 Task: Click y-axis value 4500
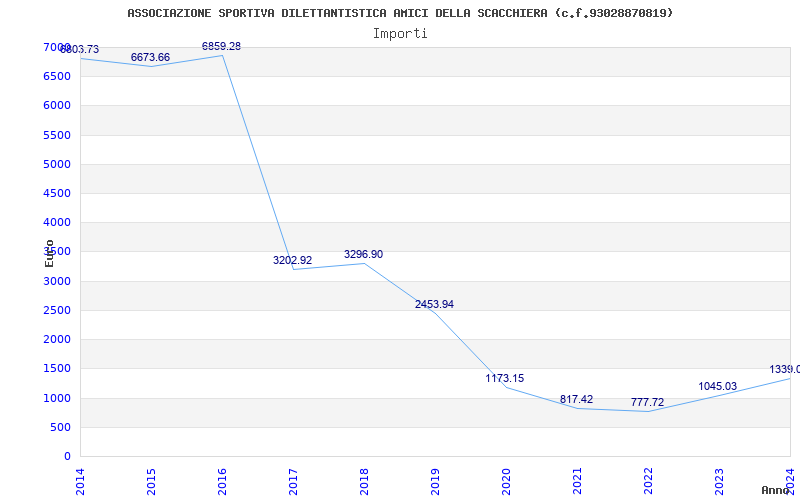(x=57, y=193)
